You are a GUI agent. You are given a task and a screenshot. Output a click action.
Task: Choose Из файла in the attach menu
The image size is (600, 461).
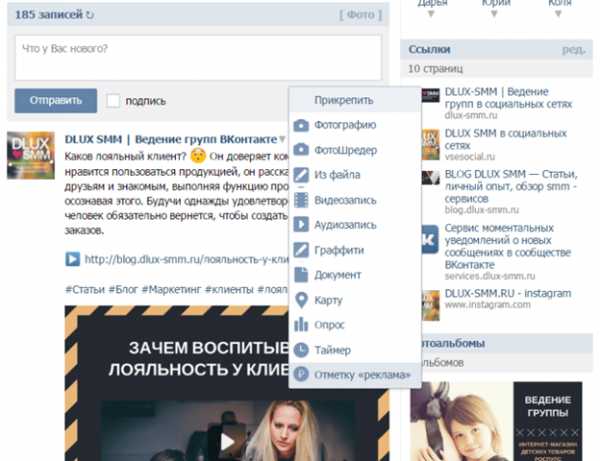tap(355, 175)
